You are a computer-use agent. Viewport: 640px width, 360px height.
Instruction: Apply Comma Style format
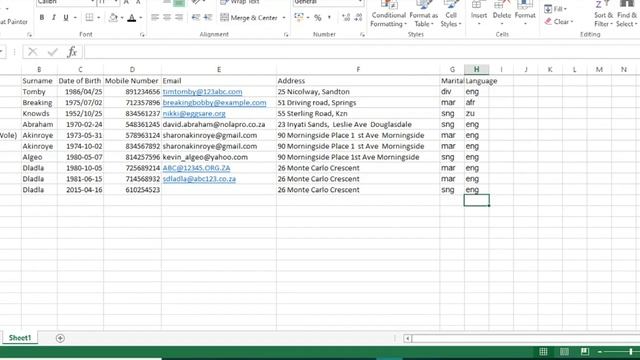[329, 18]
